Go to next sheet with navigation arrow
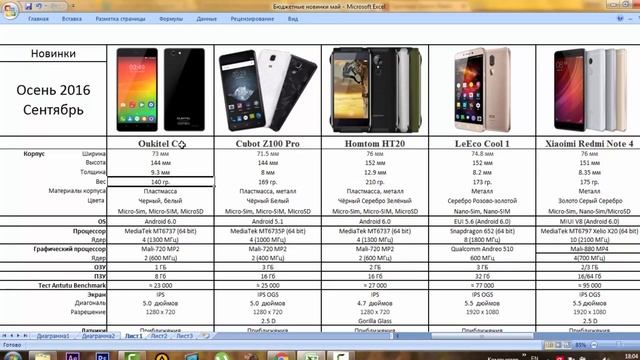 pyautogui.click(x=18, y=336)
